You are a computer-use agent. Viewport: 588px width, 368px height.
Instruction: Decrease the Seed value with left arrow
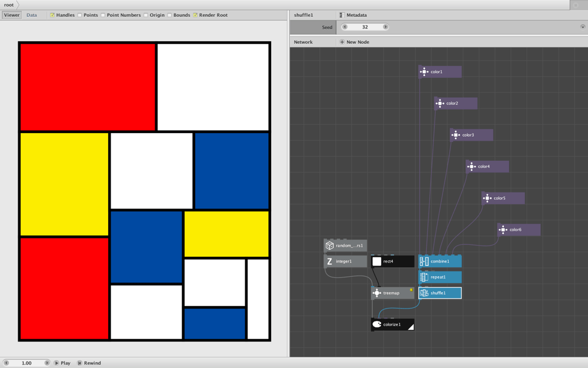345,27
